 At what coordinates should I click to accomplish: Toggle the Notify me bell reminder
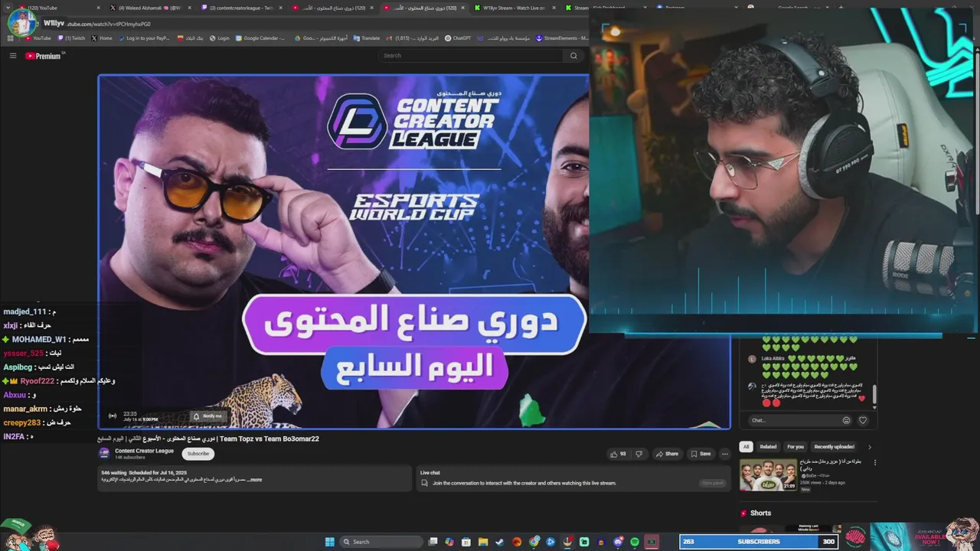207,416
